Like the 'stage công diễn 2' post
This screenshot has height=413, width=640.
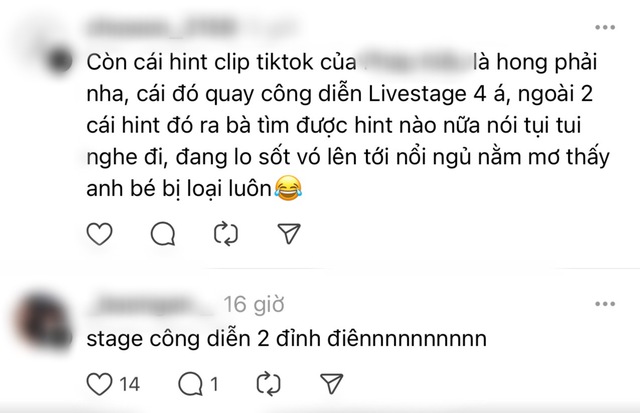(x=98, y=384)
